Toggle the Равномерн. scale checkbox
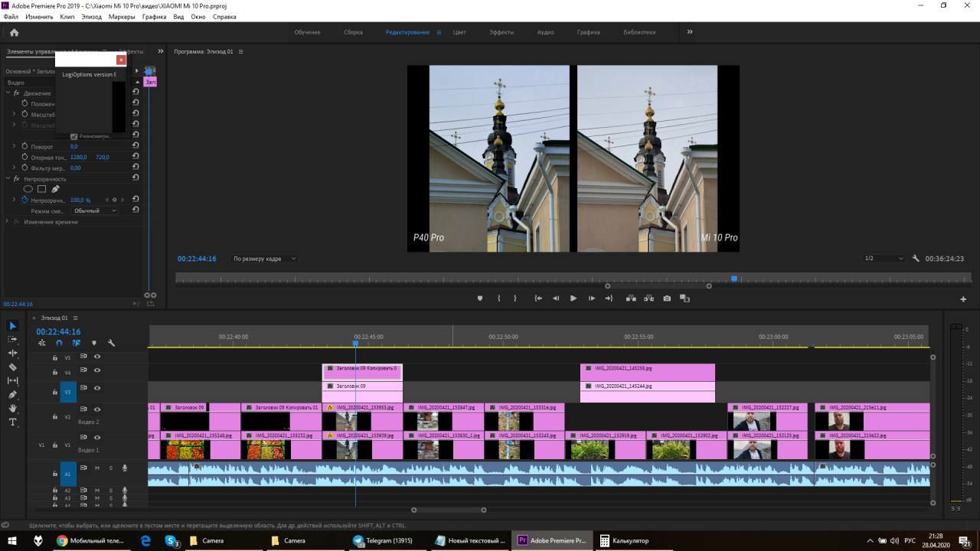 pos(74,136)
